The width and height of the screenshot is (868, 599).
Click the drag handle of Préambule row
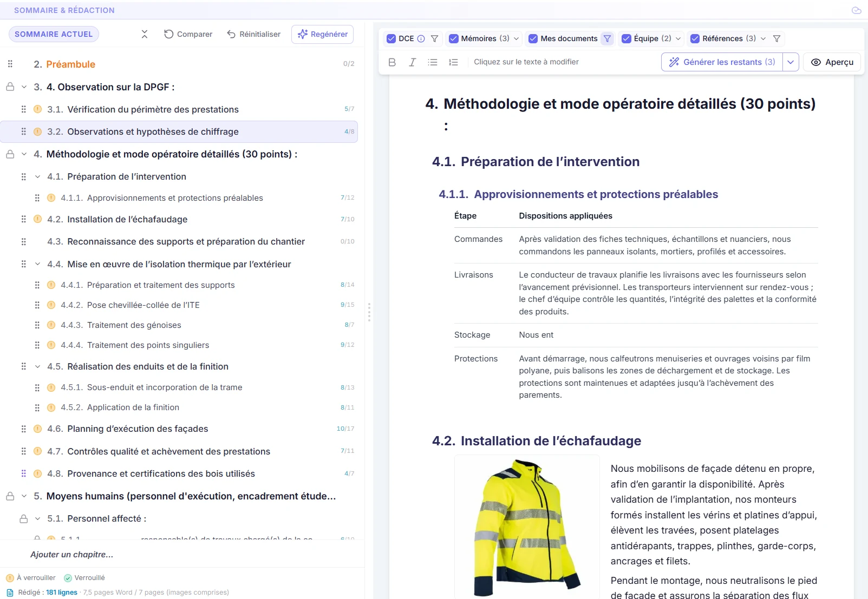(x=10, y=64)
